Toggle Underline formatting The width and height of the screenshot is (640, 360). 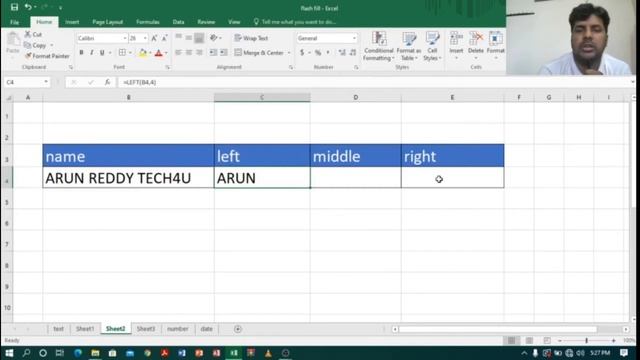click(x=102, y=53)
